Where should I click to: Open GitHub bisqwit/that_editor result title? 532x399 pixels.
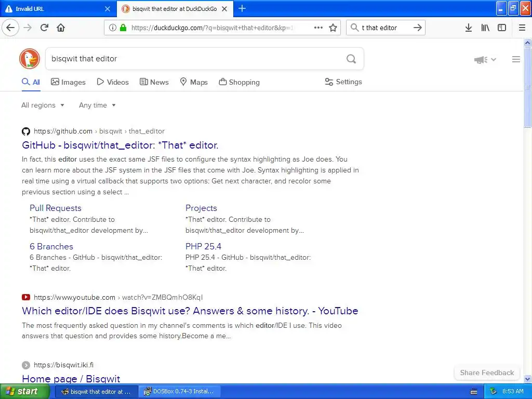point(120,145)
